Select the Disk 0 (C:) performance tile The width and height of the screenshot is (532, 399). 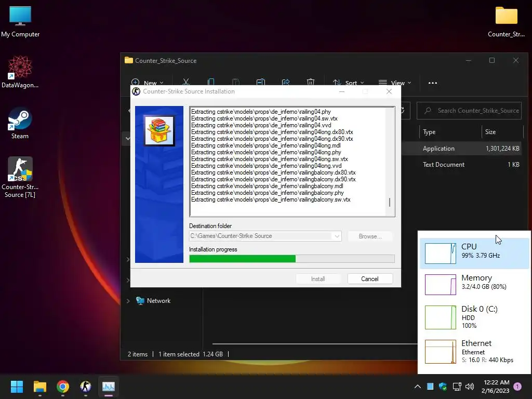(474, 317)
